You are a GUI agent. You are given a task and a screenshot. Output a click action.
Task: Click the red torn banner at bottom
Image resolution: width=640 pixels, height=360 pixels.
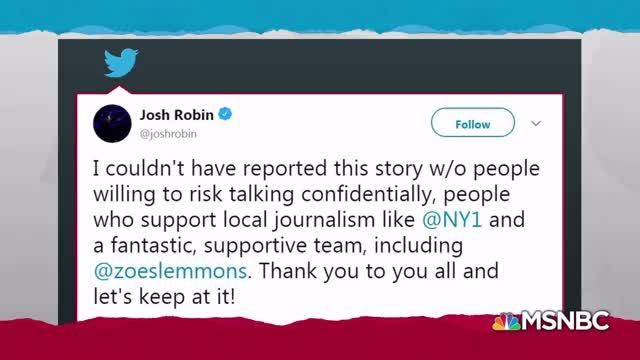pyautogui.click(x=245, y=341)
